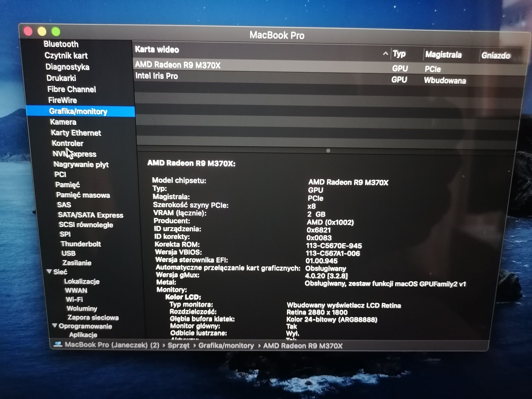The width and height of the screenshot is (532, 399).
Task: Click ROM revision 113-C5670E-945
Action: coord(334,246)
